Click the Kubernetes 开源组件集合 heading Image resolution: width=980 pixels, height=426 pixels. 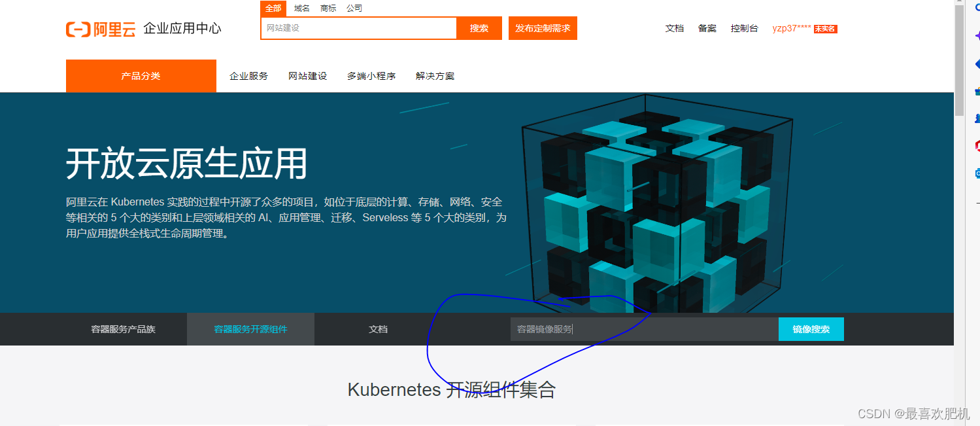(x=452, y=390)
